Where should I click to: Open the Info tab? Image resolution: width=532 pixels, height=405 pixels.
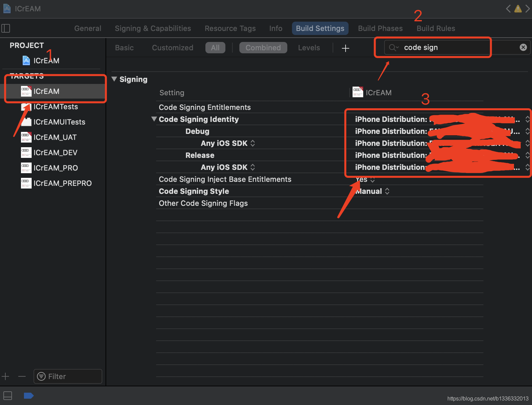276,28
